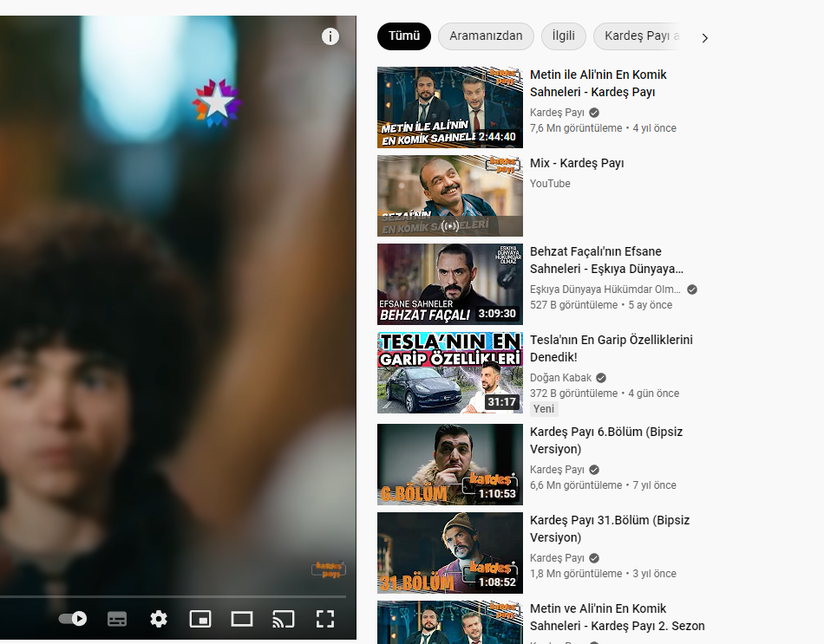Open title Kardeş Payı 31.Bölüm (Bipsiz Versiyon)

[x=610, y=529]
